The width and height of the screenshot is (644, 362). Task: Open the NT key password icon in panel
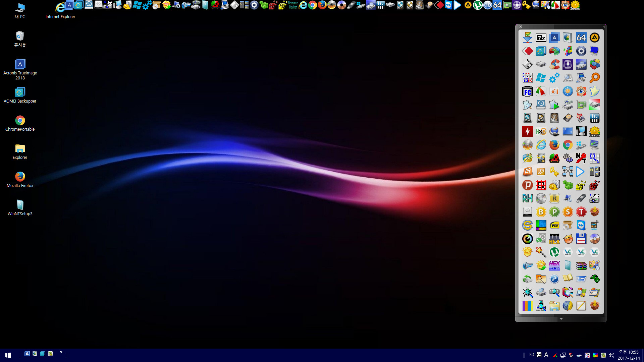[581, 158]
